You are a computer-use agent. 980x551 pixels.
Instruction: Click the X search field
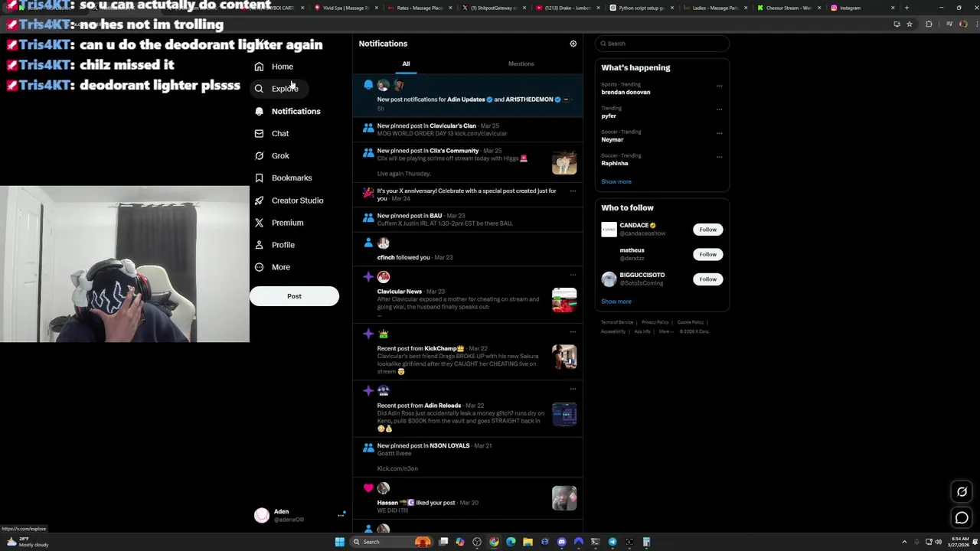[663, 44]
